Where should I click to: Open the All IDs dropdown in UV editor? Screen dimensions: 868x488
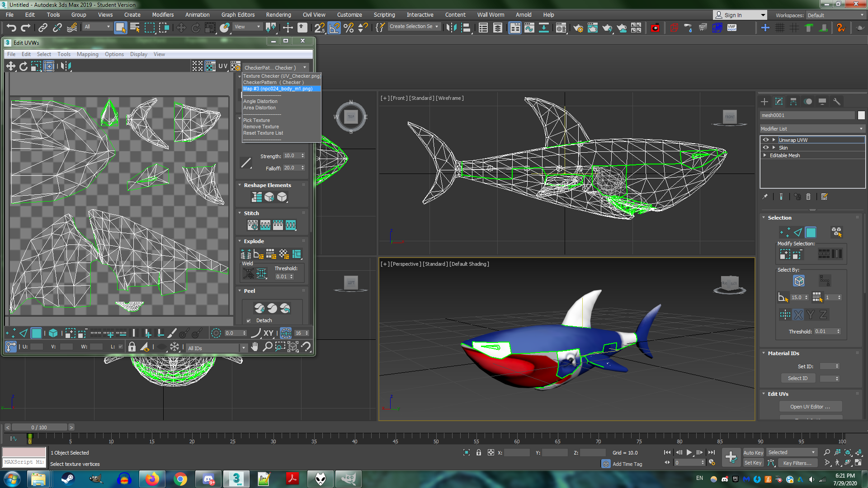coord(217,348)
